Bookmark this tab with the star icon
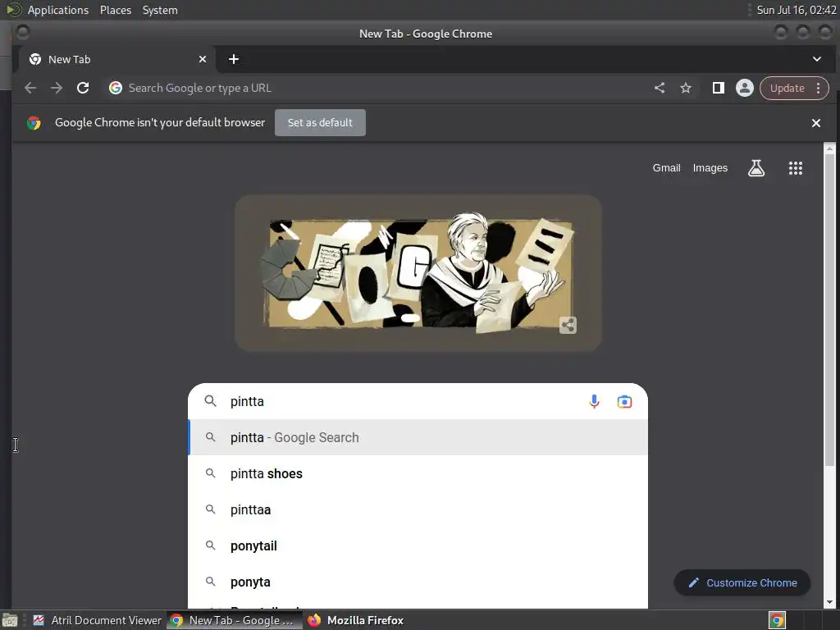Screen dimensions: 840x630 pos(686,88)
